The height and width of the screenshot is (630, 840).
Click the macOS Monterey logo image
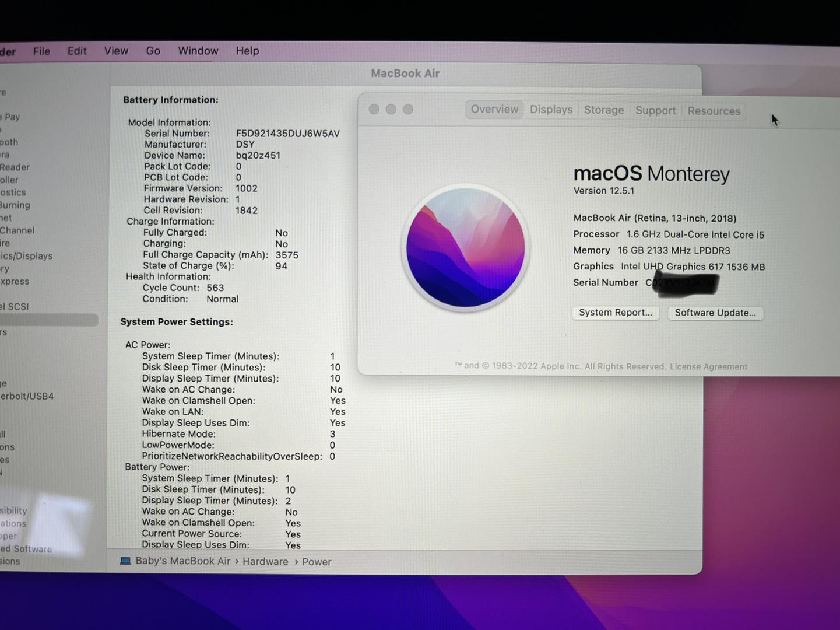(x=465, y=248)
